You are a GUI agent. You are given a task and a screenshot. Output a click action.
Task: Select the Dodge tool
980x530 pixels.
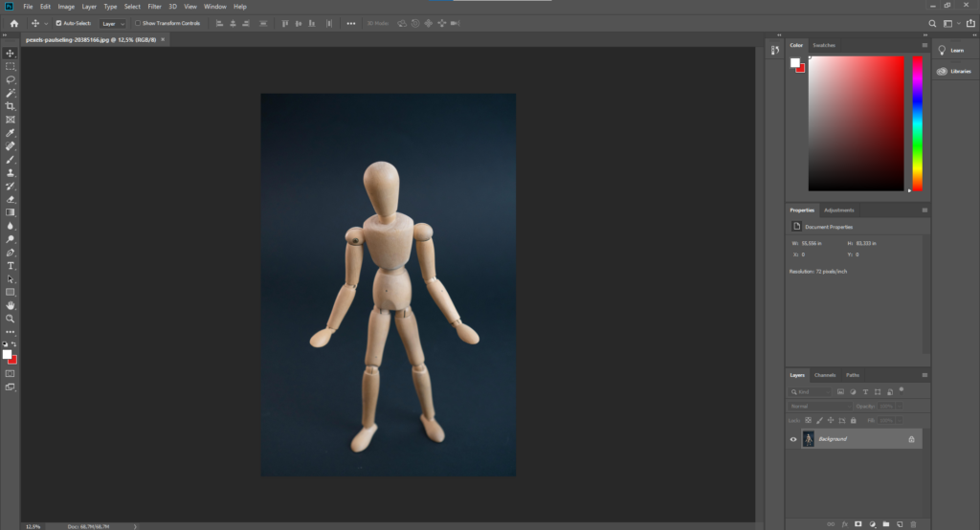[x=10, y=239]
